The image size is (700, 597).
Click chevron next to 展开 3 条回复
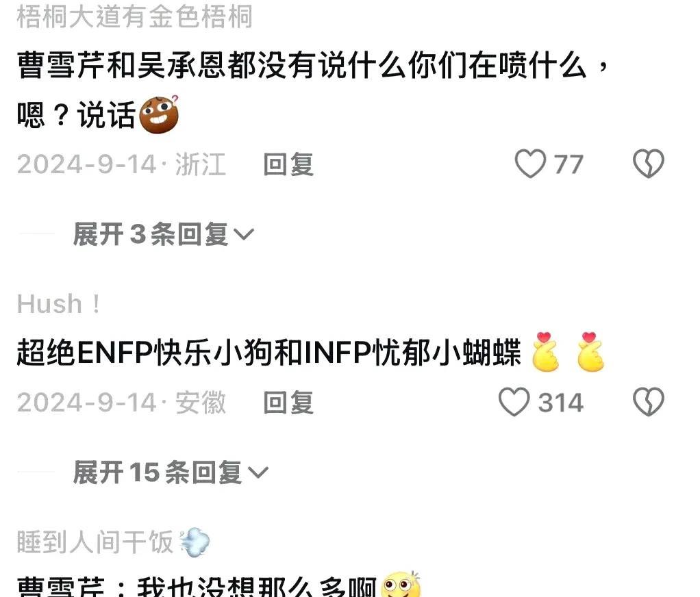point(244,234)
